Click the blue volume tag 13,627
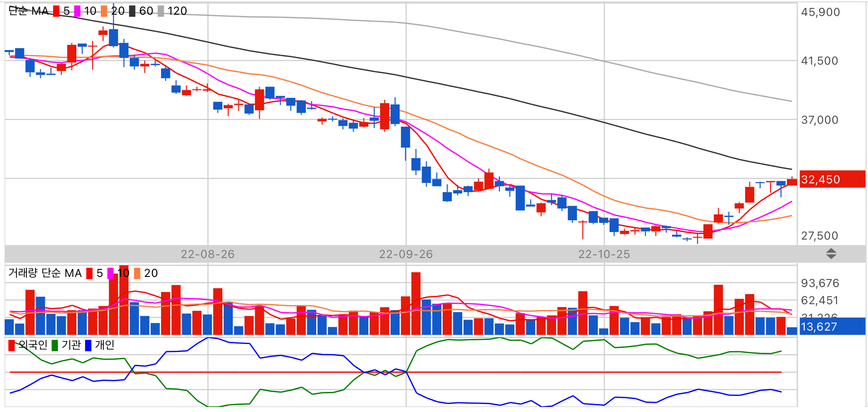This screenshot has width=868, height=412. pos(832,326)
